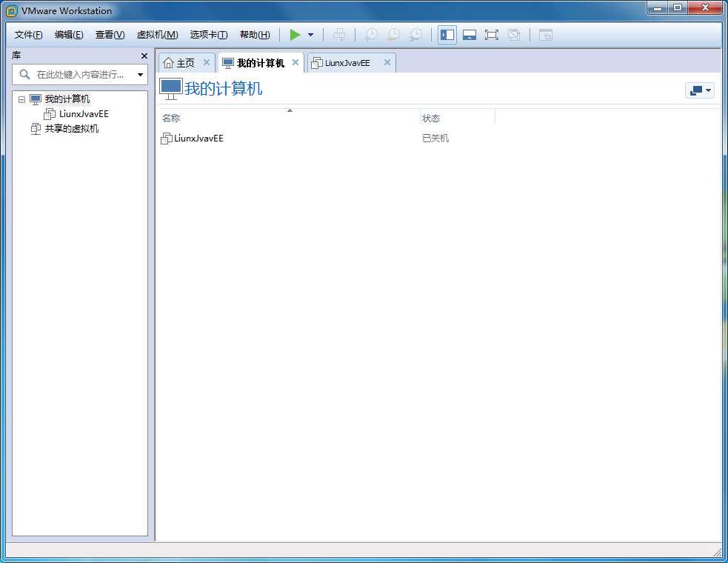Click the home icon on 主页 tab
The image size is (728, 563).
[x=169, y=63]
